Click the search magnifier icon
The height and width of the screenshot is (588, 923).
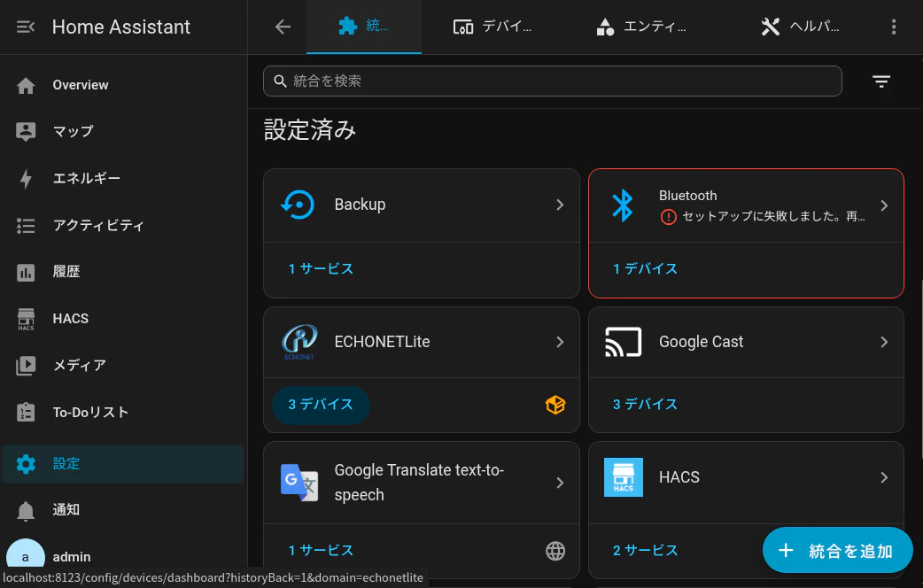280,81
